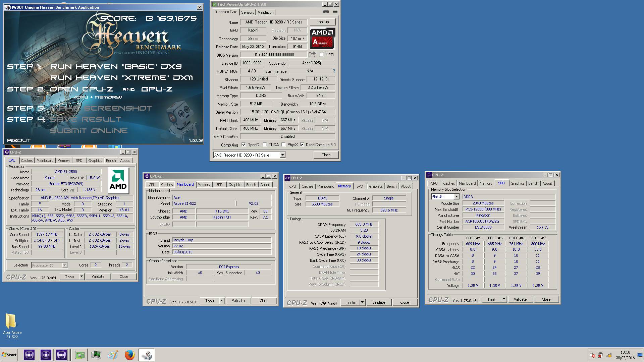644x362 pixels.
Task: Click the BIOS export share icon in GPU-Z
Action: 312,55
